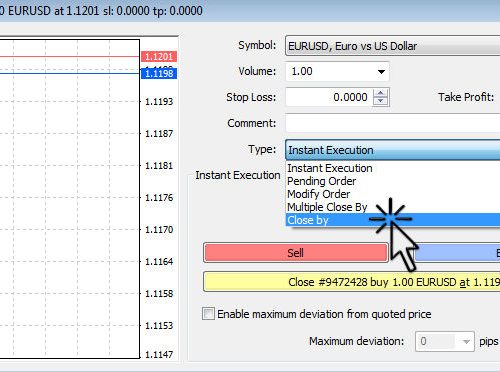Click the Take Profit label
500x372 pixels.
(466, 97)
